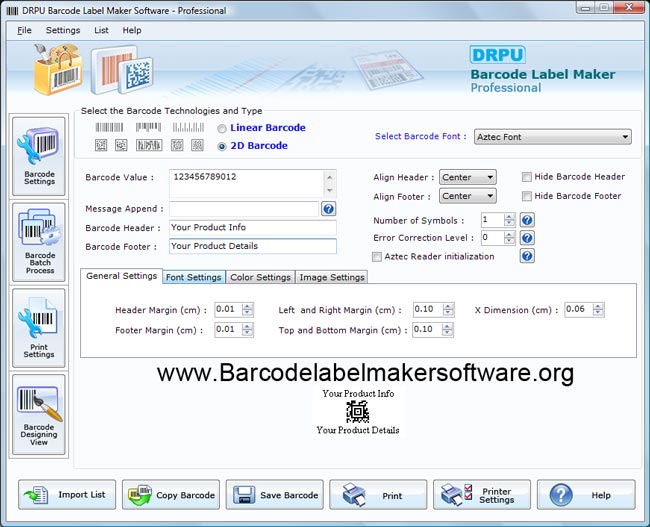Click the Print button
This screenshot has width=650, height=527.
(378, 495)
